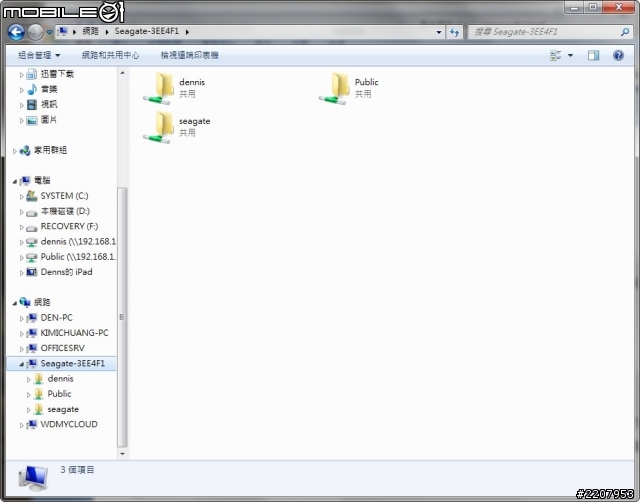
Task: Open the 組合管理 menu
Action: (x=39, y=55)
